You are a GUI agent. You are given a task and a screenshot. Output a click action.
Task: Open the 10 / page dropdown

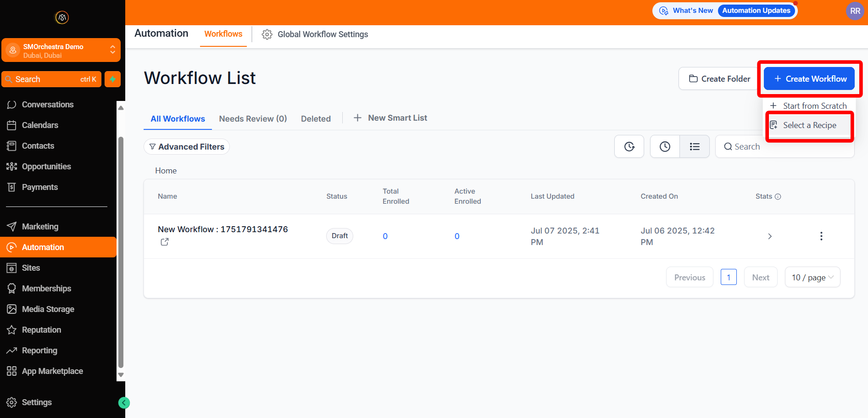[812, 277]
